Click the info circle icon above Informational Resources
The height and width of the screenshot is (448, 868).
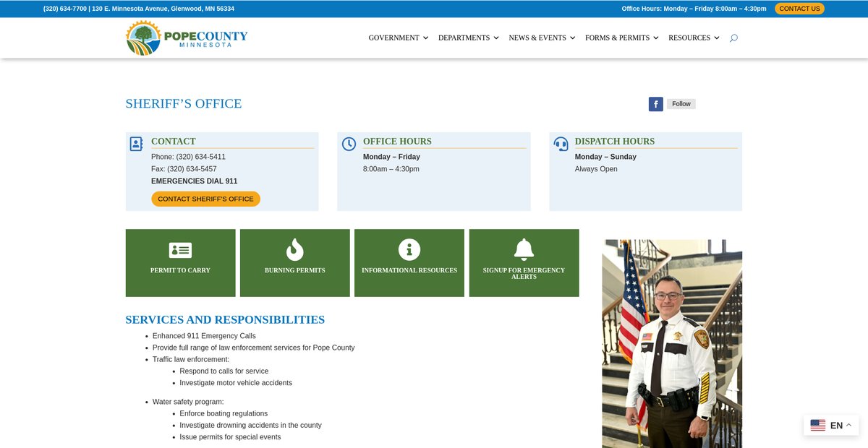tap(409, 250)
